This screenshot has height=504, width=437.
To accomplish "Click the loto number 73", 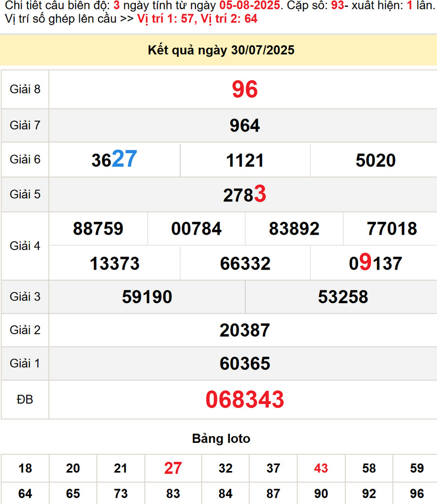I will [121, 493].
